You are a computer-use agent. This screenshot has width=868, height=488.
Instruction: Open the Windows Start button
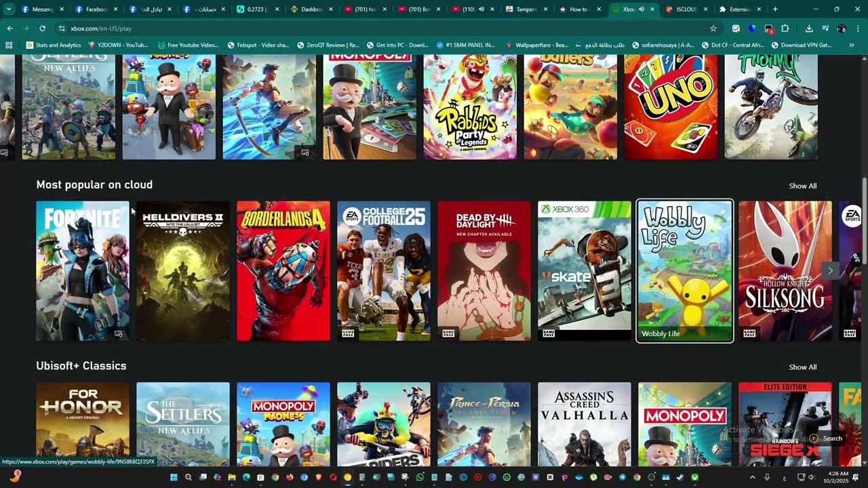[x=174, y=477]
